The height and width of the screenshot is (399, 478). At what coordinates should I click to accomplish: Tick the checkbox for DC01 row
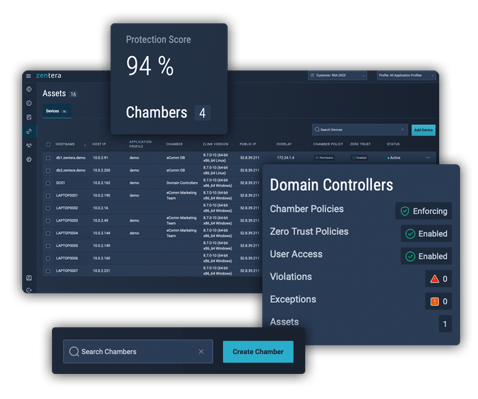pos(48,183)
